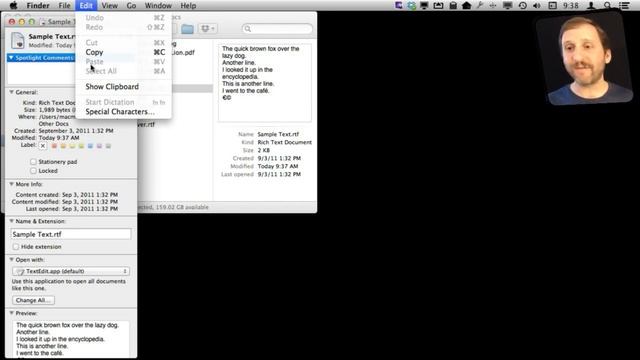Image resolution: width=640 pixels, height=360 pixels.
Task: Click the globe status icon in menu bar
Action: (411, 5)
